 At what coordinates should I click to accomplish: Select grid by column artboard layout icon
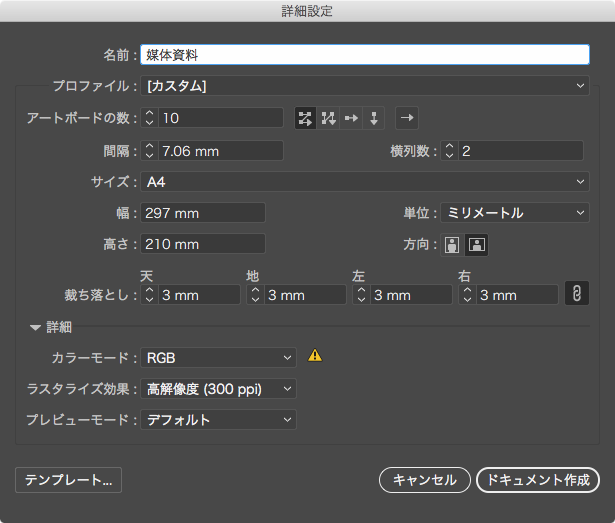pyautogui.click(x=328, y=119)
